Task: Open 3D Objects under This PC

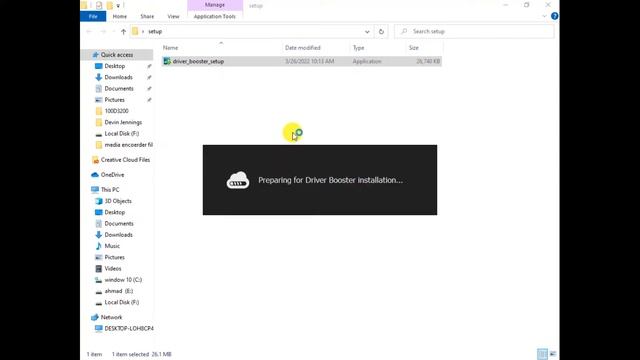Action: tap(118, 201)
